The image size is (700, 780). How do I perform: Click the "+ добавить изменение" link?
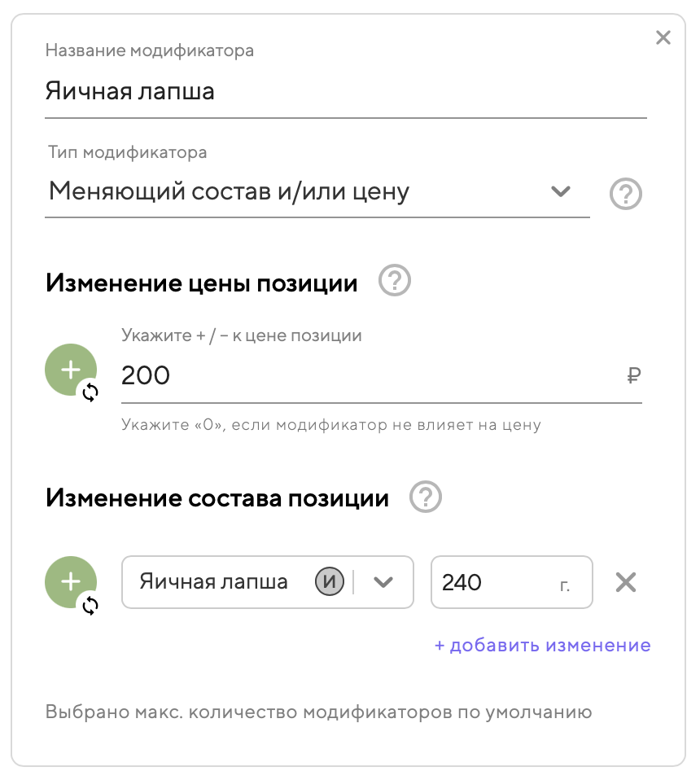542,646
